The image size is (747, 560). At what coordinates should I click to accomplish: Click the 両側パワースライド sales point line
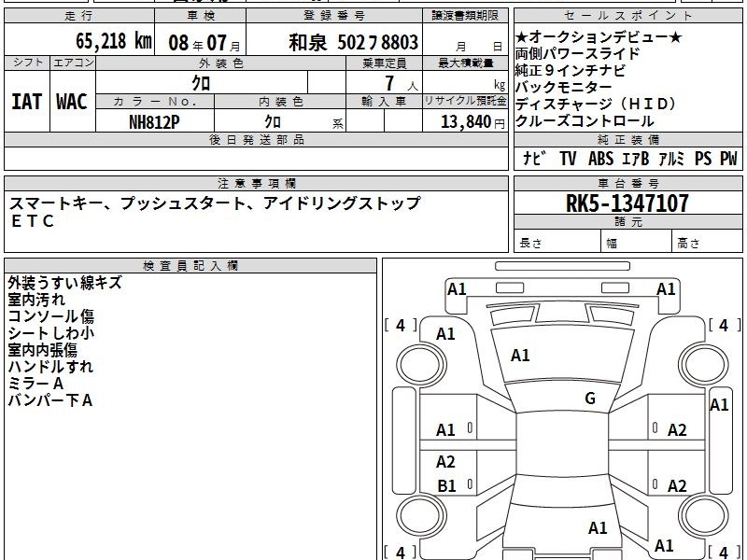point(577,53)
